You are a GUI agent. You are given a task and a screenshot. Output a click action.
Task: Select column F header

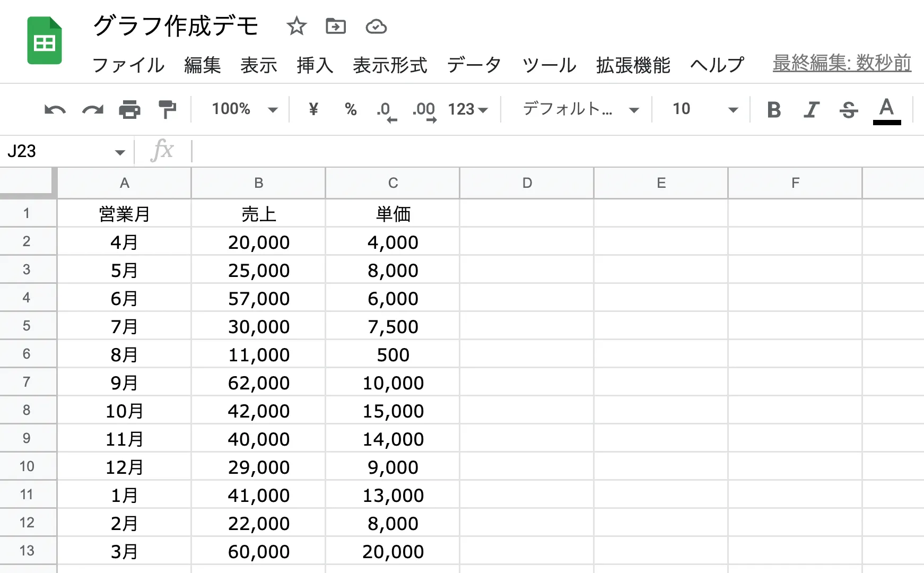(x=795, y=183)
